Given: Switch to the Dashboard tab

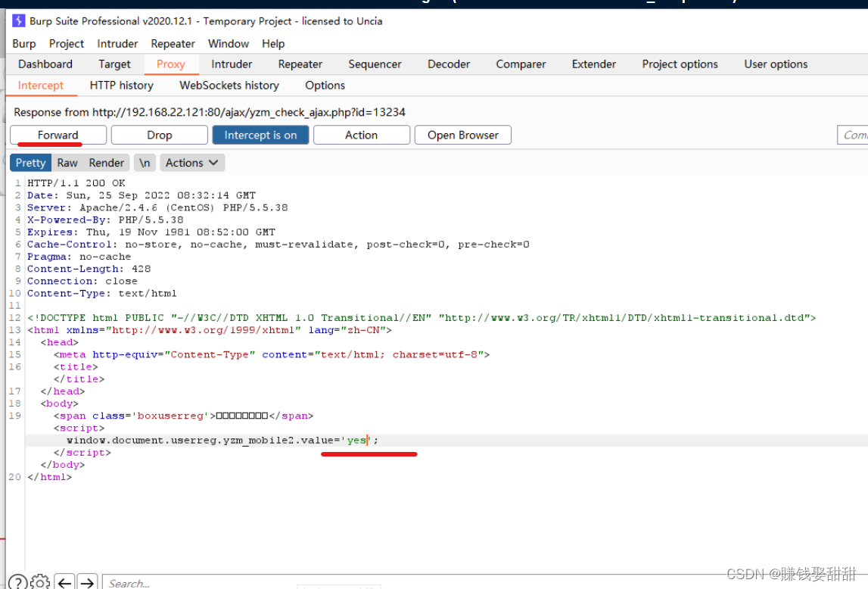Looking at the screenshot, I should click(45, 64).
